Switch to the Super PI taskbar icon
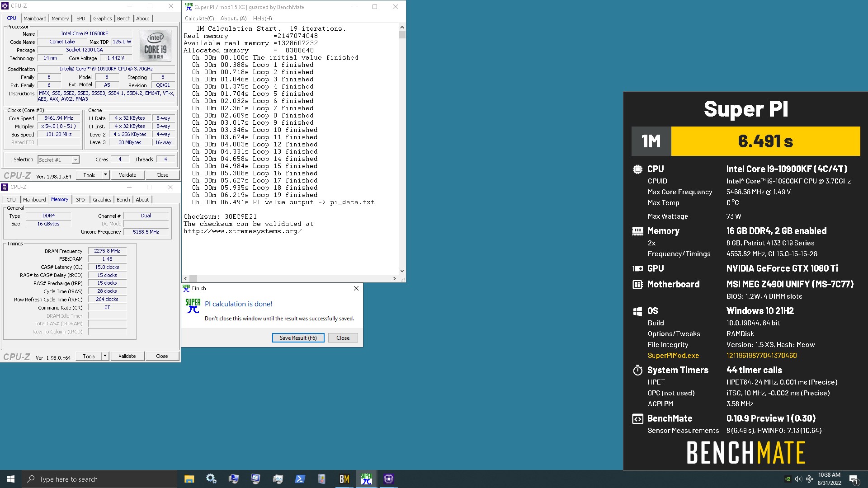Image resolution: width=868 pixels, height=488 pixels. click(367, 479)
